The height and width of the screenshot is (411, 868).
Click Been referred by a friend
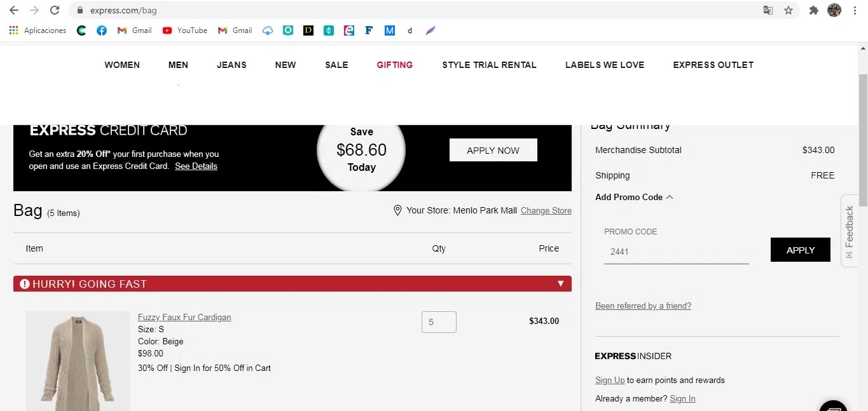[643, 306]
